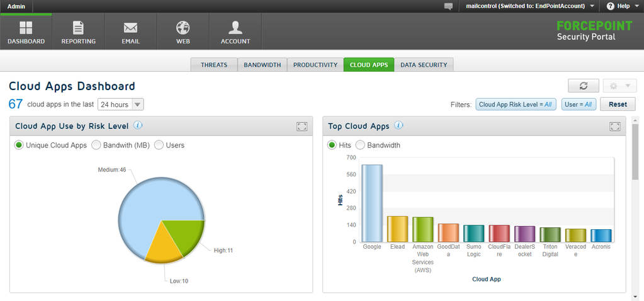Select the Users radio option
Image resolution: width=644 pixels, height=301 pixels.
click(159, 145)
